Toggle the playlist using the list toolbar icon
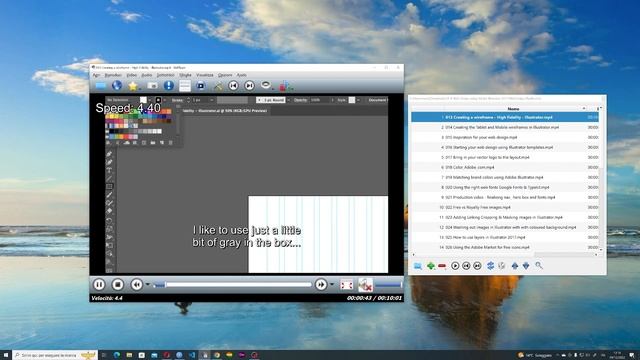This screenshot has height=360, width=640. [x=184, y=86]
